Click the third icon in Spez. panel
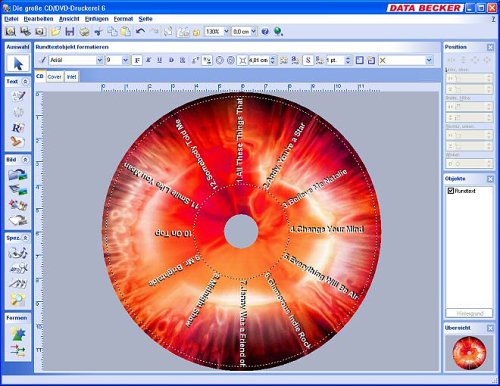Image resolution: width=500 pixels, height=386 pixels. click(18, 283)
